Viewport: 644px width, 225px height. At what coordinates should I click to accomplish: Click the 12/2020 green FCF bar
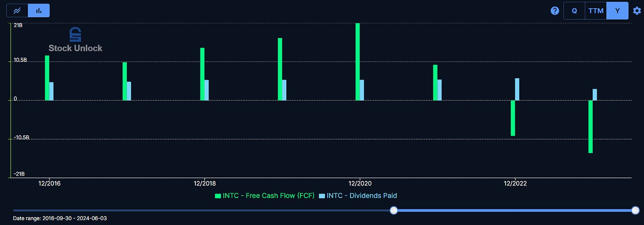click(x=357, y=62)
